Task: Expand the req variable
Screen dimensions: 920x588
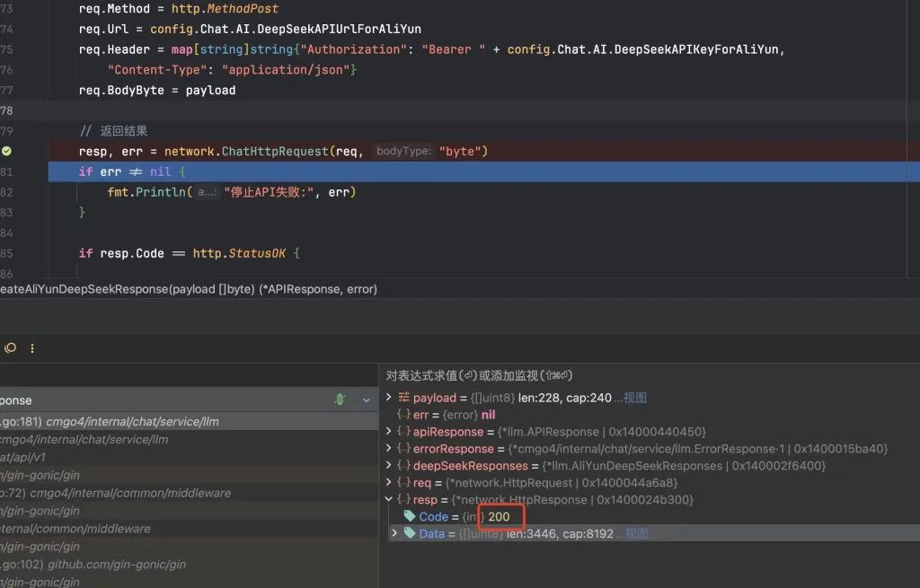Action: tap(388, 483)
